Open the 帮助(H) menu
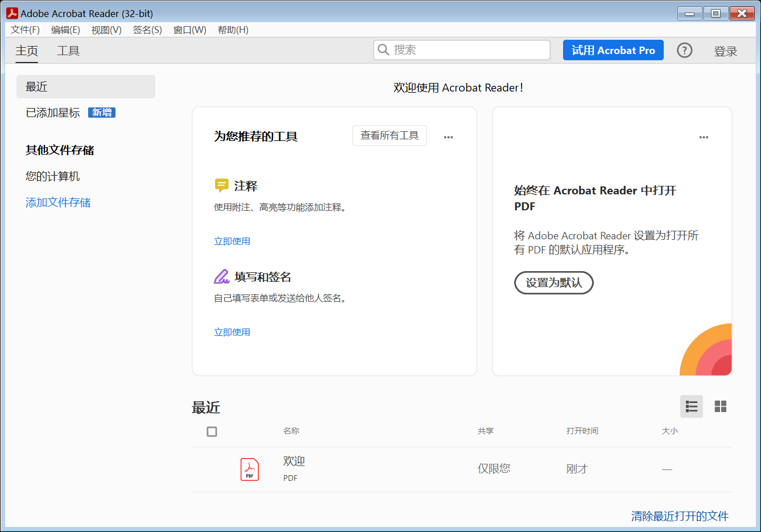 (x=233, y=30)
